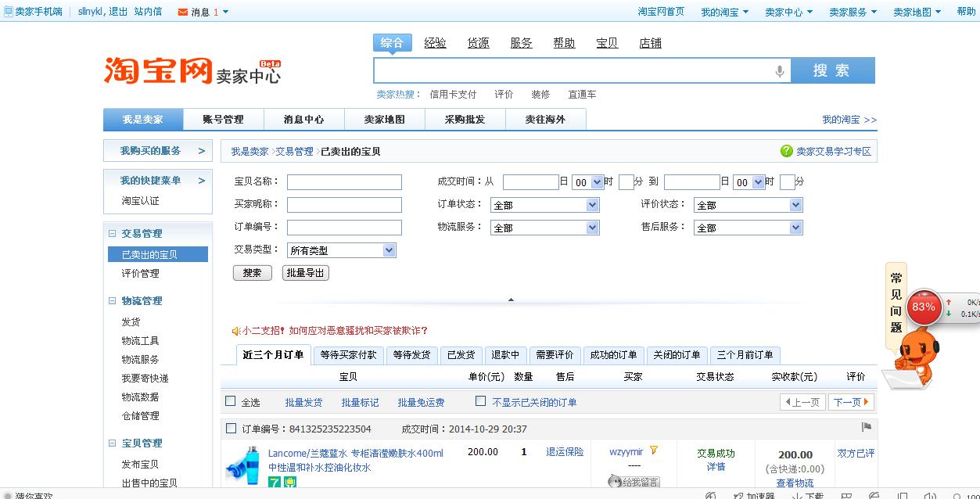Image resolution: width=980 pixels, height=499 pixels.
Task: Check the box for order 841325235223504
Action: 231,429
